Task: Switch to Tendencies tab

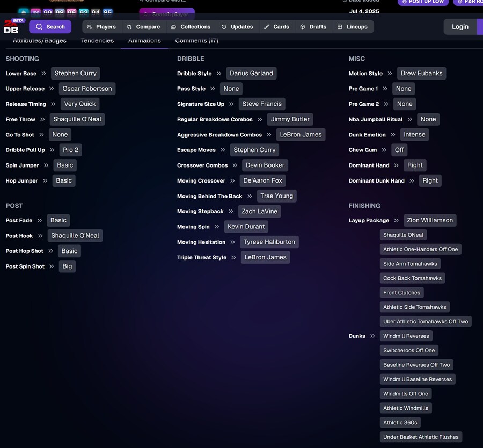Action: [x=97, y=41]
